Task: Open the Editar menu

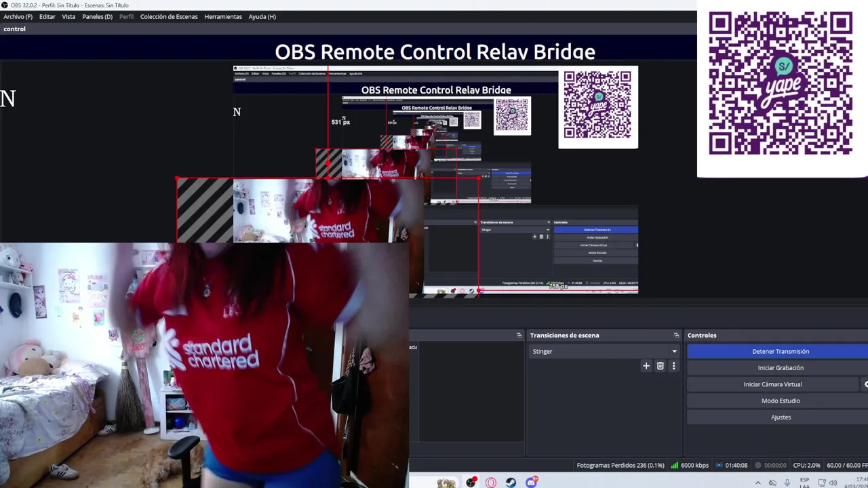Action: coord(47,16)
